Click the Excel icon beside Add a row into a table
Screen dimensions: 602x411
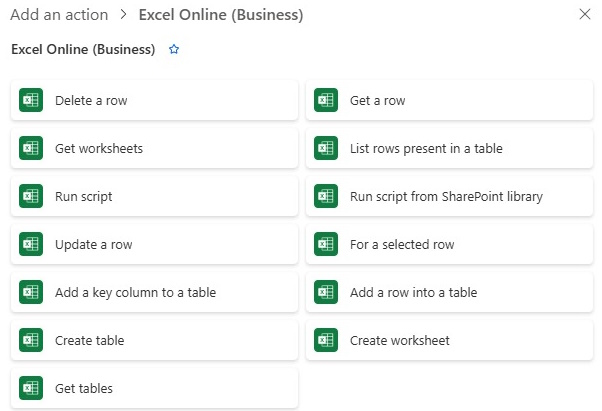tap(326, 292)
